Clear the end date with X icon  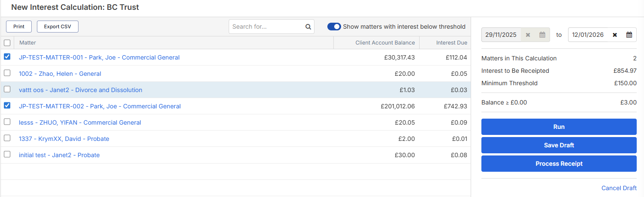(615, 35)
